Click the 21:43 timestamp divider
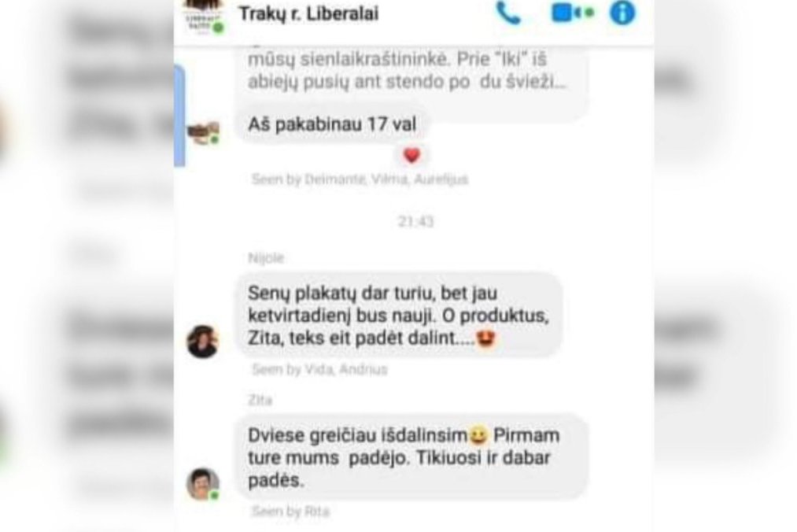This screenshot has width=797, height=532. [415, 222]
